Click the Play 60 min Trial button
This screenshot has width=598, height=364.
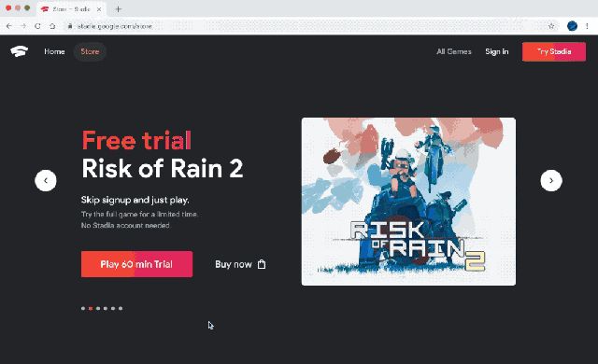(x=136, y=264)
